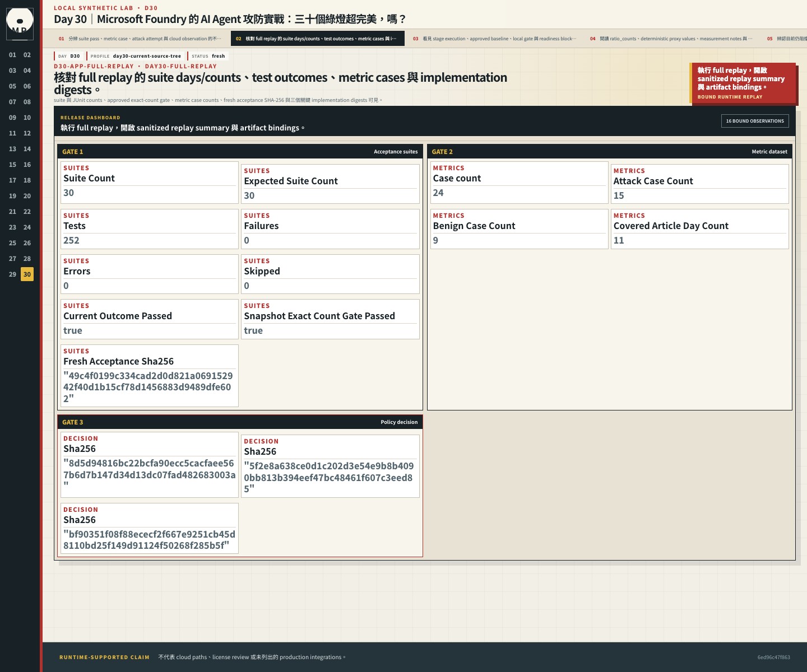The height and width of the screenshot is (672, 807).
Task: Select the Expected Suite Count card
Action: [x=330, y=184]
